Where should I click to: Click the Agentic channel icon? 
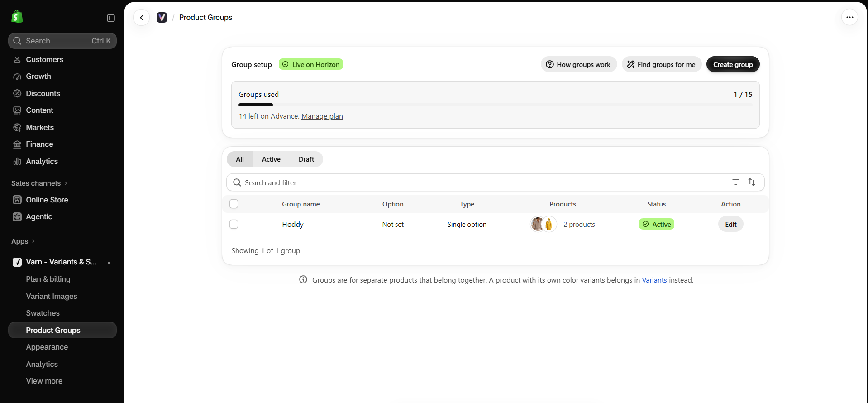[x=17, y=217]
